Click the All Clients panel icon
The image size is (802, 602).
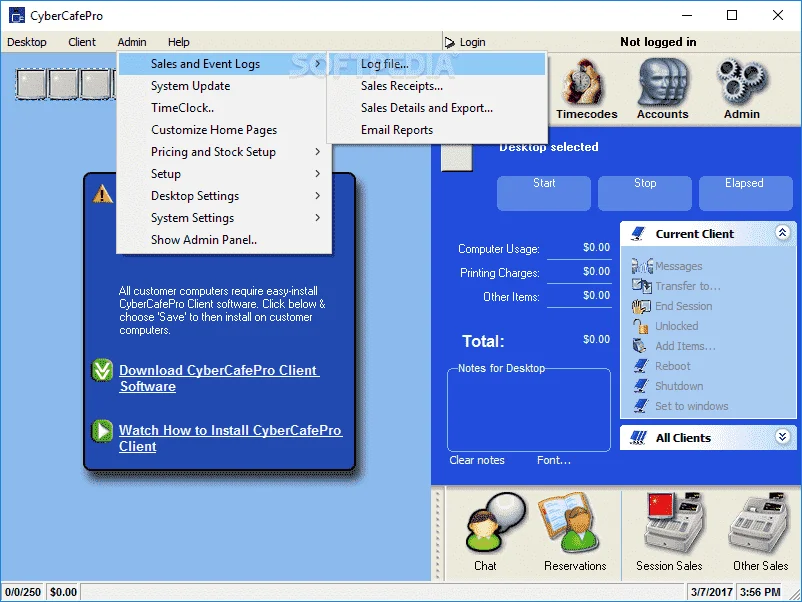click(638, 437)
